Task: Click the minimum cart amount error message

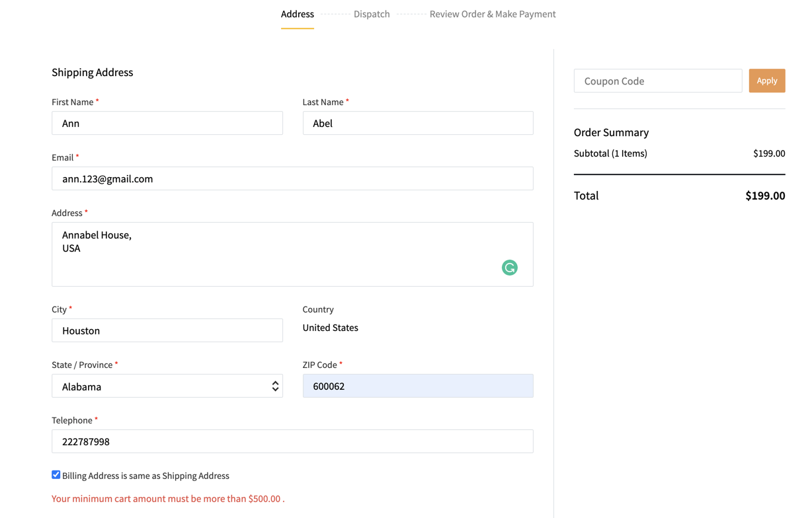Action: pos(168,499)
